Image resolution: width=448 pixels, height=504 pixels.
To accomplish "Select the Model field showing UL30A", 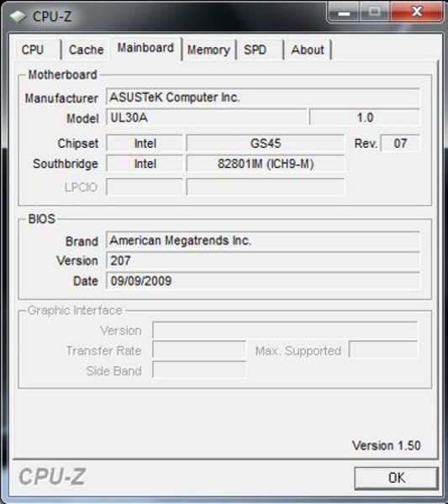I will coord(207,118).
